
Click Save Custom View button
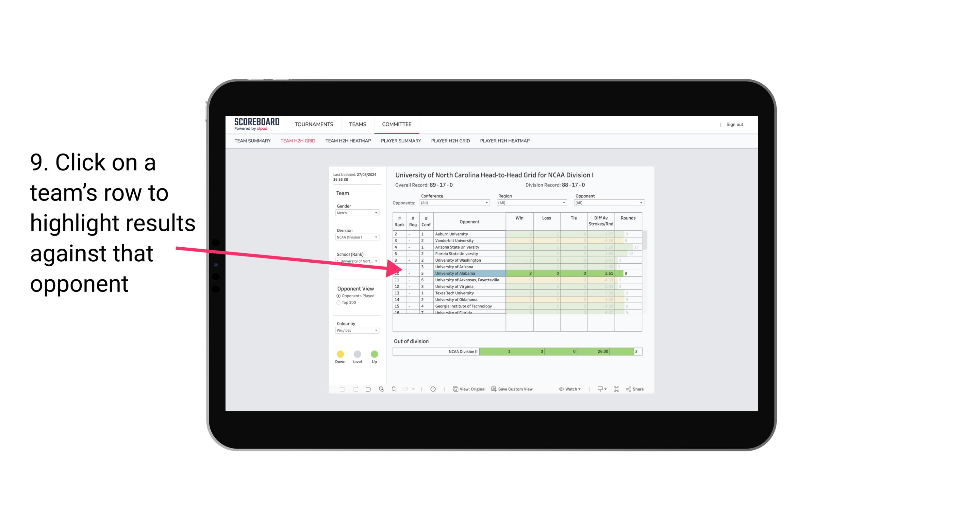point(514,389)
